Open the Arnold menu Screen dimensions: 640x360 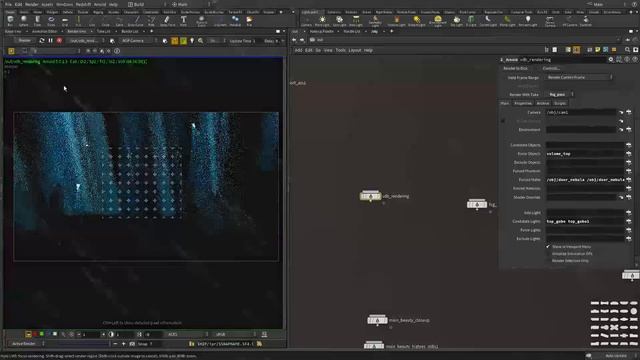coord(100,4)
